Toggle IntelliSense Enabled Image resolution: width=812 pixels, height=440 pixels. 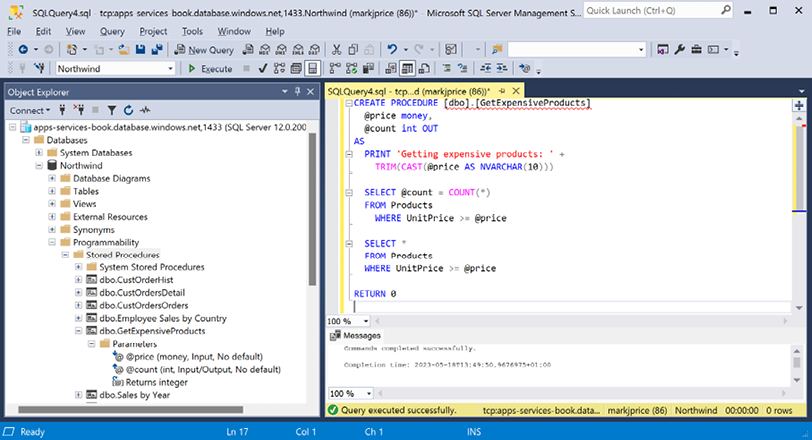[x=312, y=68]
